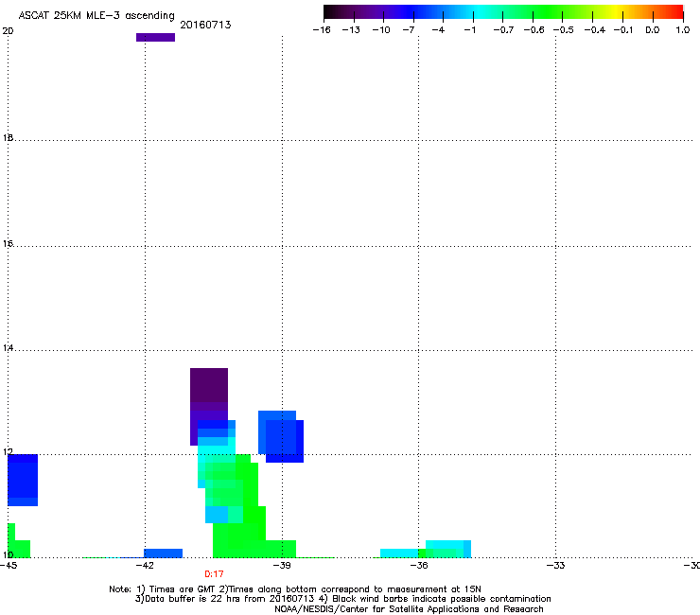
Task: Click latitude axis label 12
Action: pyautogui.click(x=8, y=452)
